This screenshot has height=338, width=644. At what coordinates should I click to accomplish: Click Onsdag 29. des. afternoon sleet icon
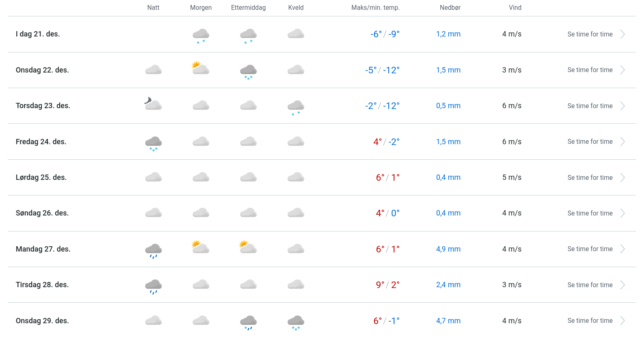click(248, 322)
